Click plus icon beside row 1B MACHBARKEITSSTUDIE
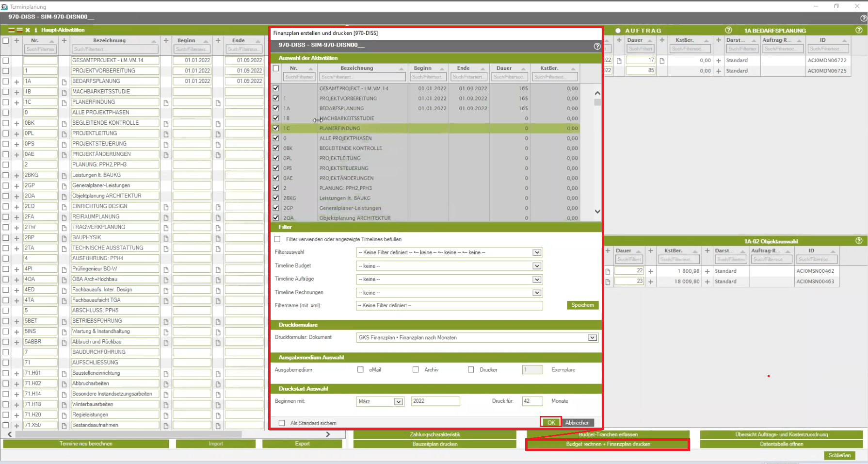The image size is (868, 464). 16,92
